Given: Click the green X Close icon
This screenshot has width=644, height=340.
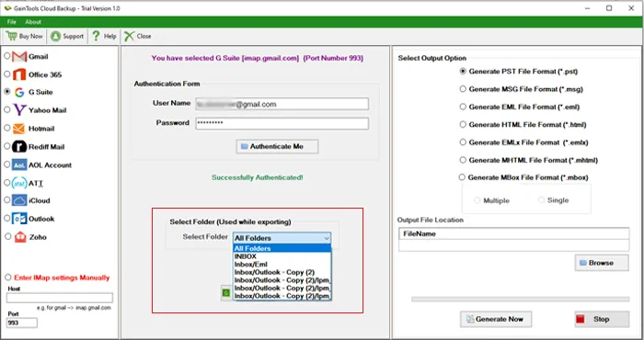Looking at the screenshot, I should pyautogui.click(x=129, y=36).
